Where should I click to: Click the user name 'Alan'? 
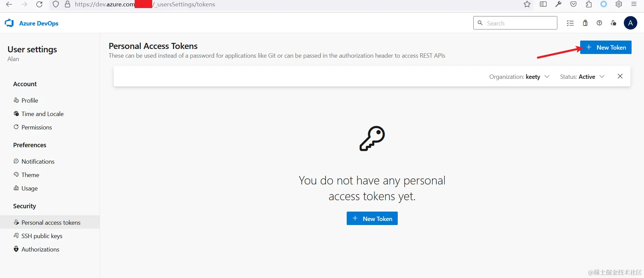click(13, 59)
